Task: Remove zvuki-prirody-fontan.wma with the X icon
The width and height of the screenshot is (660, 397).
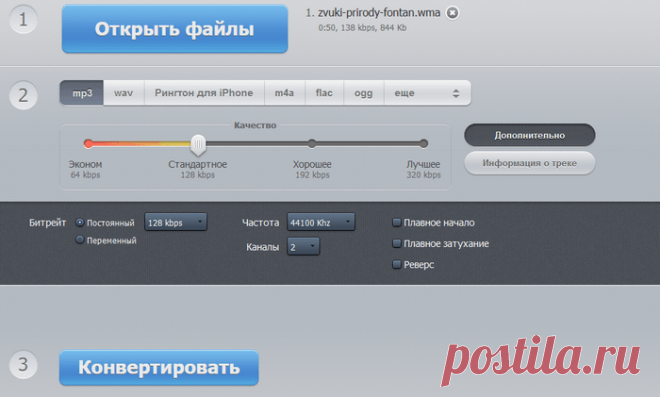Action: 452,13
